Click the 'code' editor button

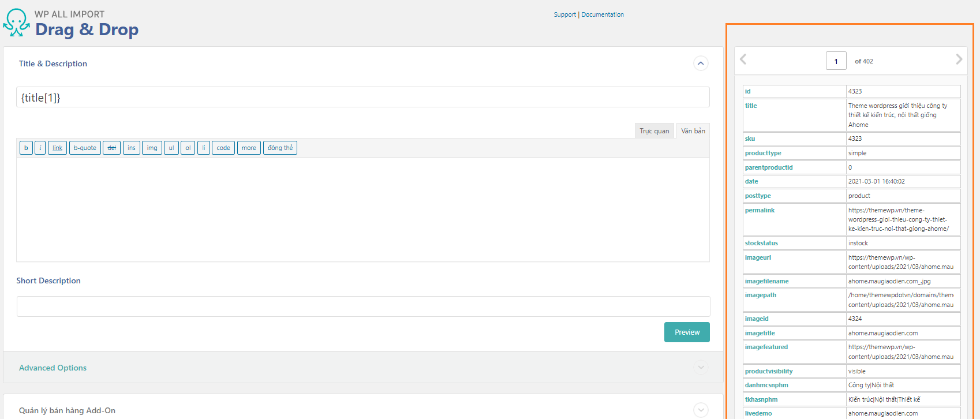223,148
